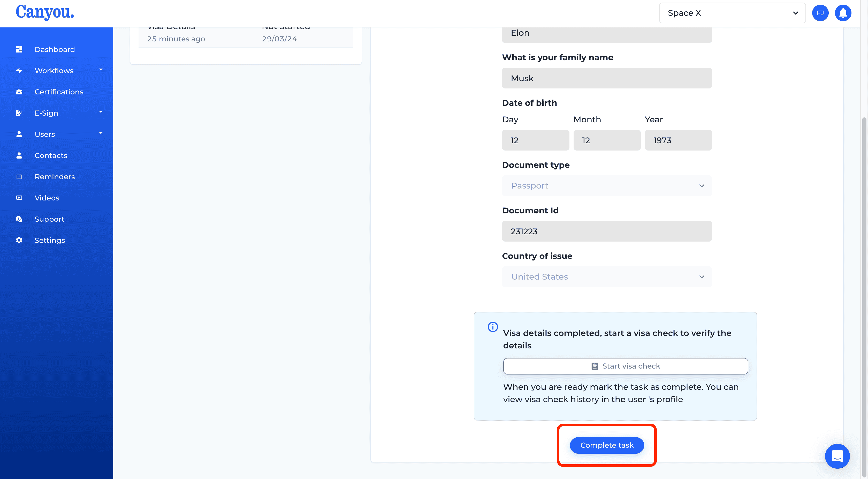Click the Support chat bubbles icon
The width and height of the screenshot is (868, 479).
[19, 219]
